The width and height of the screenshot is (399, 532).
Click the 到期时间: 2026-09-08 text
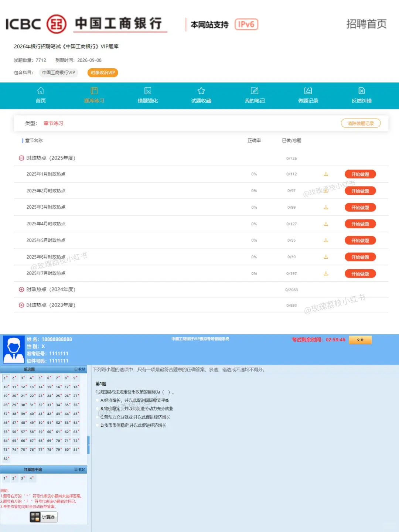(78, 60)
